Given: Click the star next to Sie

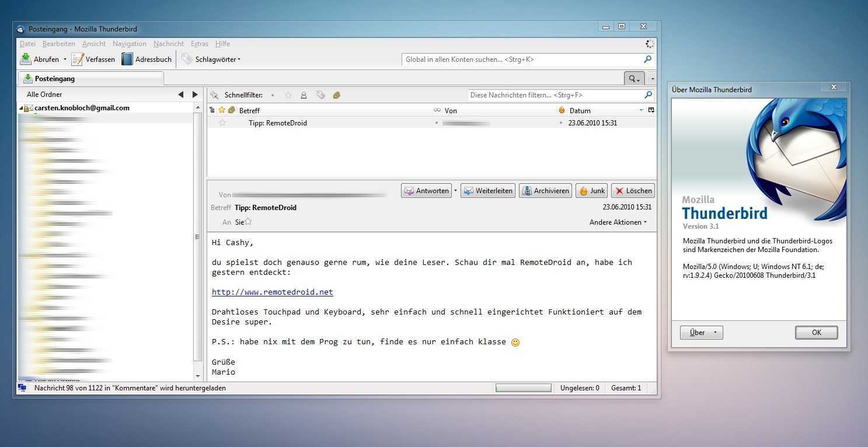Looking at the screenshot, I should pos(248,222).
